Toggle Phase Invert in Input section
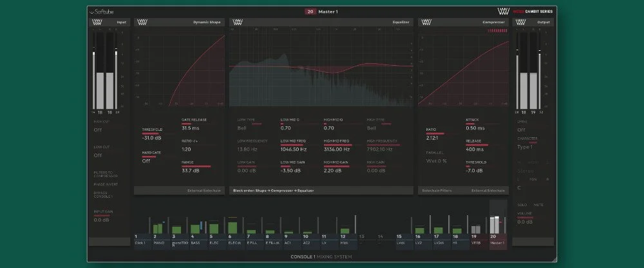Screen dimensions: 644x268 click(106, 184)
